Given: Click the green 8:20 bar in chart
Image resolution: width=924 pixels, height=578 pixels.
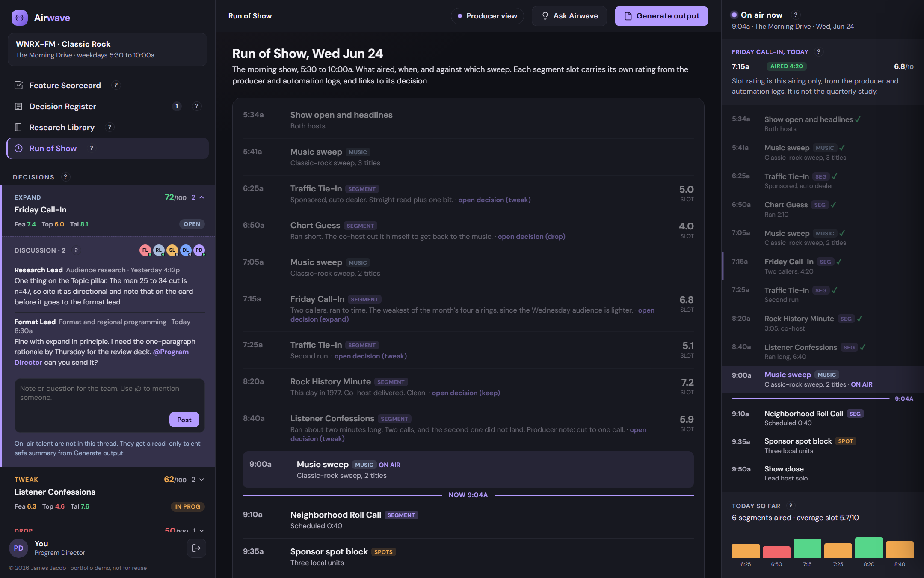Looking at the screenshot, I should (x=869, y=548).
